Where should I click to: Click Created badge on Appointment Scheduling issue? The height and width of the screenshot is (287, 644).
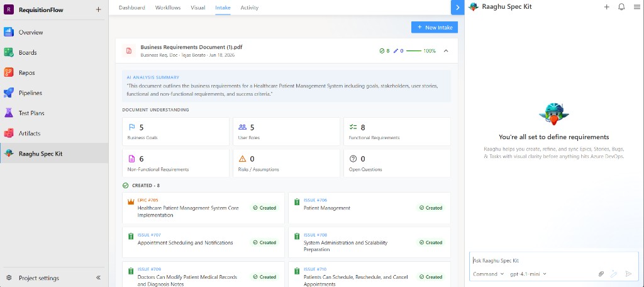click(x=265, y=242)
